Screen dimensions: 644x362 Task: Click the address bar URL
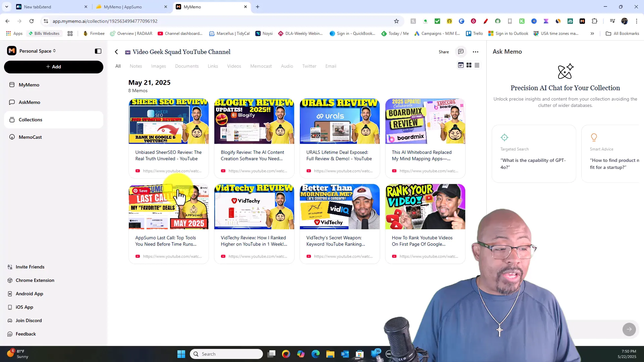tap(105, 21)
